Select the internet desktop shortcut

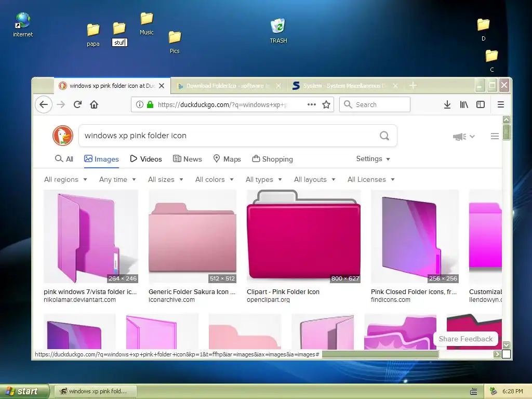pos(23,24)
